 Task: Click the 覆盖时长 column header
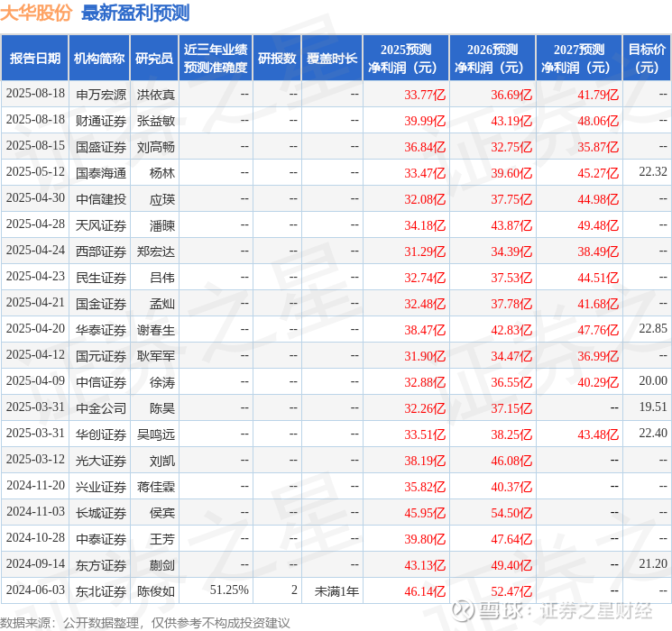tap(332, 58)
